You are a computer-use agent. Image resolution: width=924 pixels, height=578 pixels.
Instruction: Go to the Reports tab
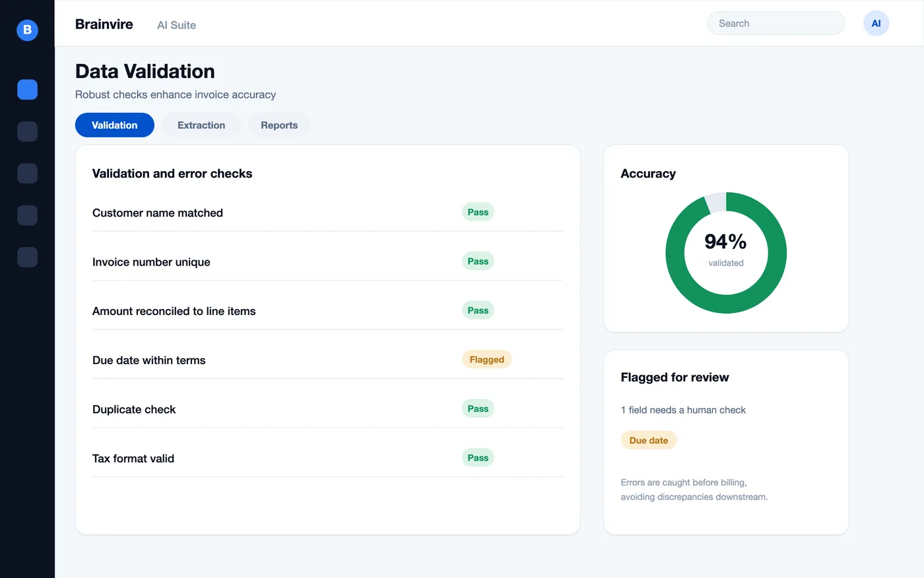(x=279, y=126)
